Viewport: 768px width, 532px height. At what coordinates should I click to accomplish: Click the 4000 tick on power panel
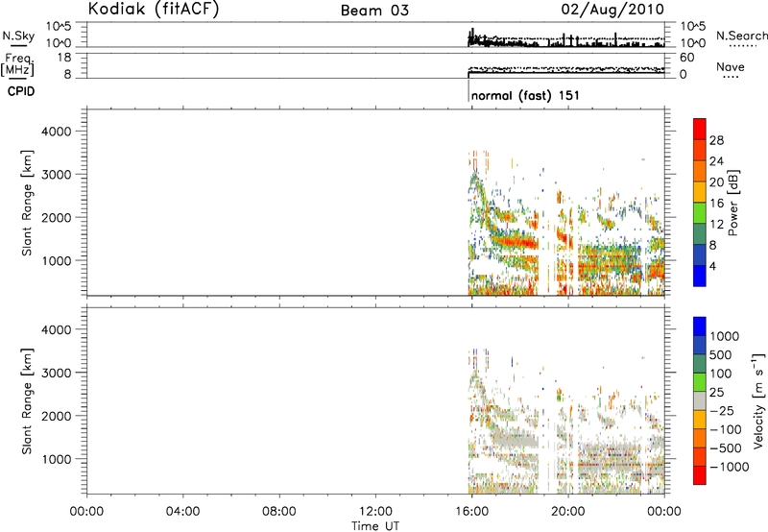tap(56, 132)
